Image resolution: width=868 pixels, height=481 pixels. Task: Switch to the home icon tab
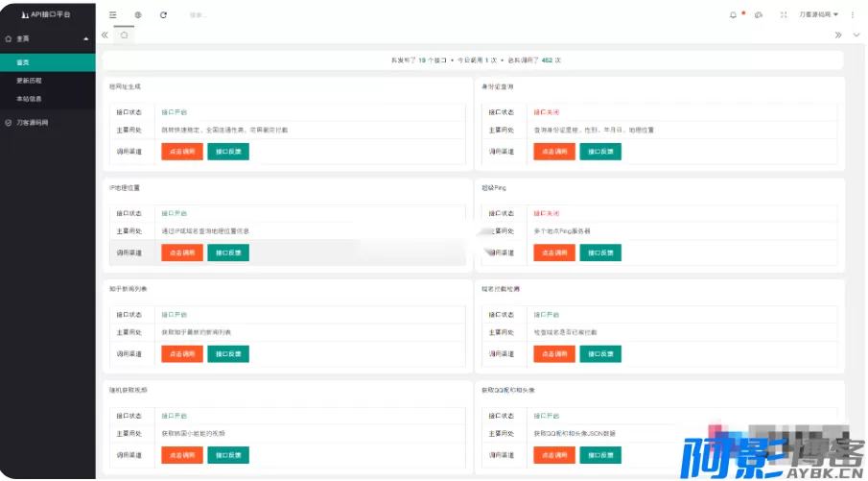pos(124,35)
